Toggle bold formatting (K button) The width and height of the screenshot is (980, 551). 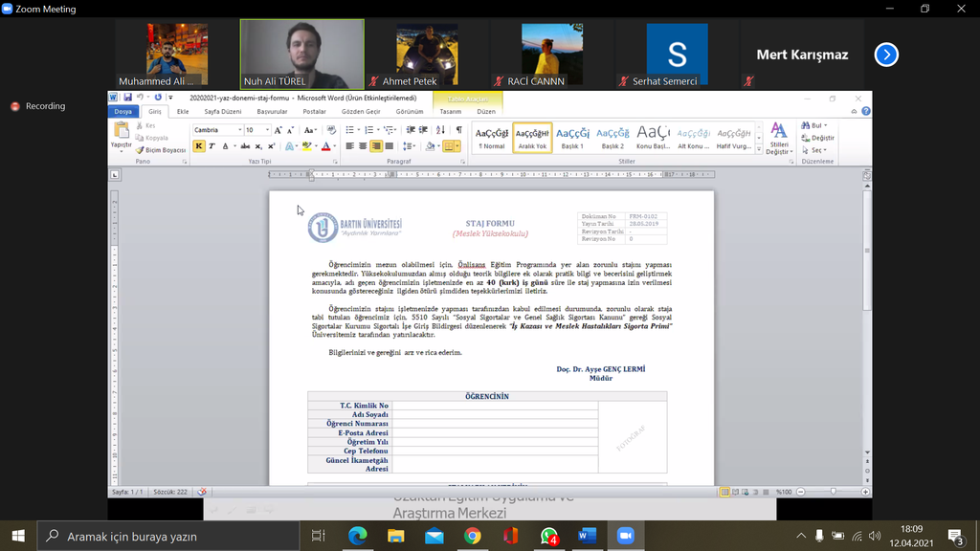point(199,146)
